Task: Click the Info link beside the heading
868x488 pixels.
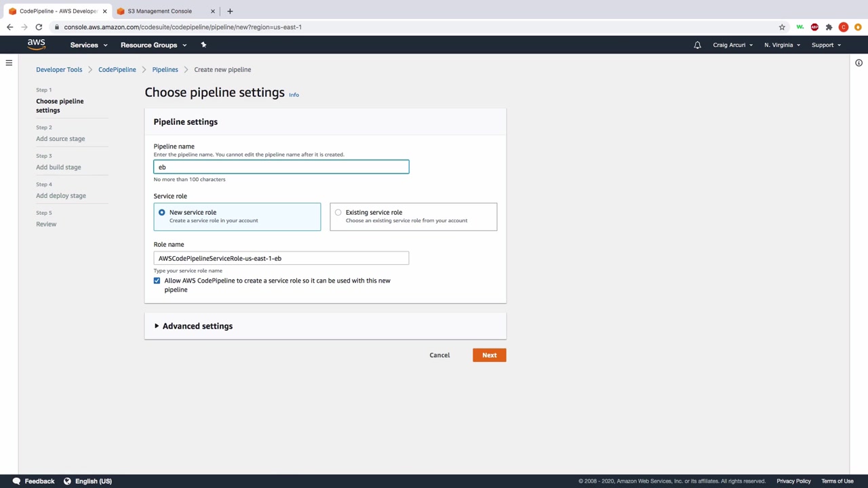Action: point(294,95)
